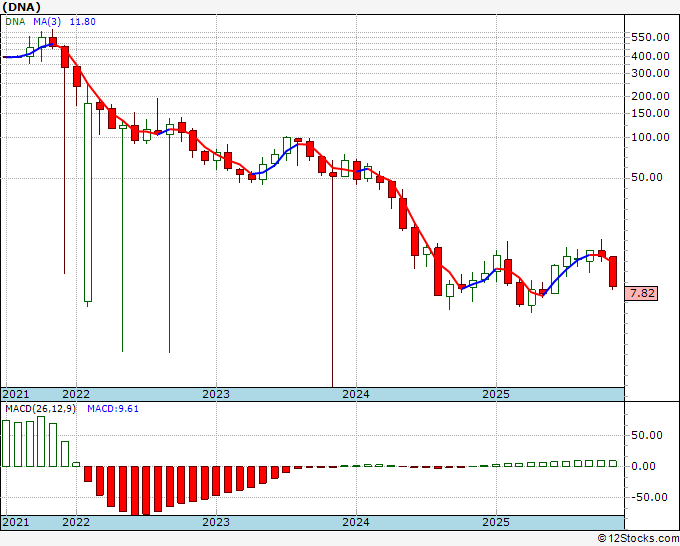
Task: Click the 2021 label on price chart timeline
Action: point(16,394)
